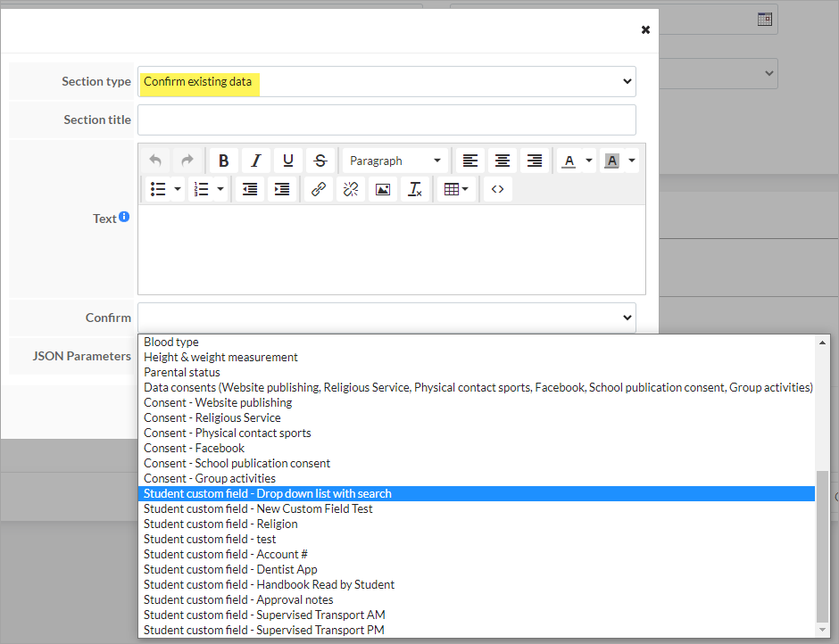Open the insert table menu
Screen dimensions: 839x644
click(456, 189)
